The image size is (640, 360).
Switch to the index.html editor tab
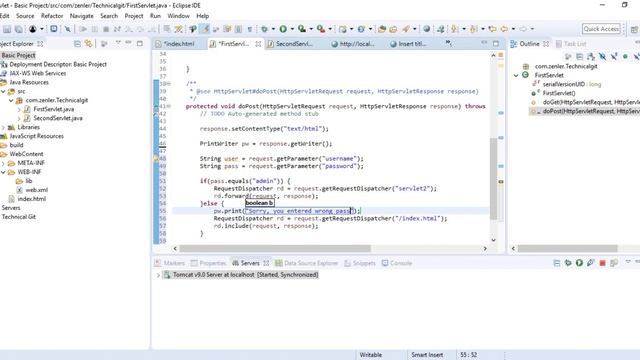click(x=179, y=44)
